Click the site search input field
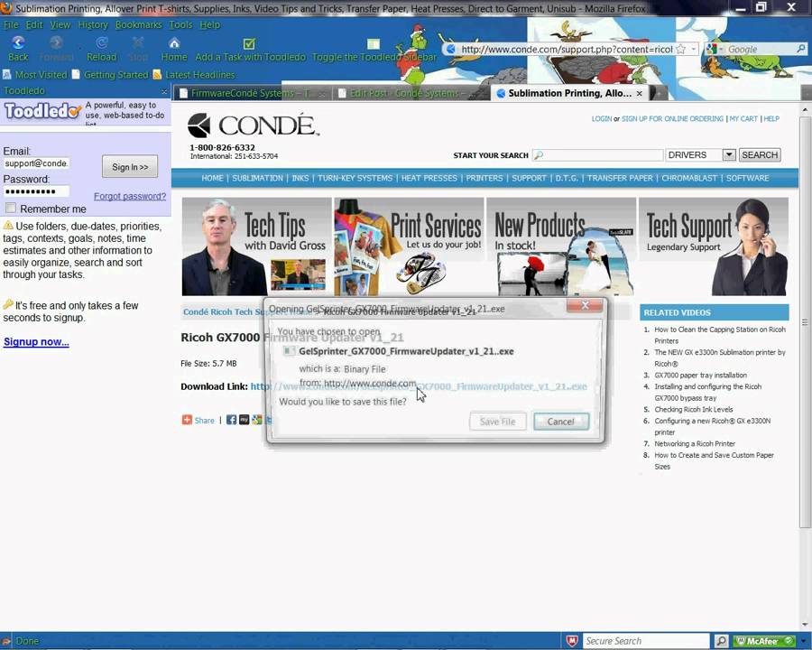Image resolution: width=812 pixels, height=650 pixels. [x=597, y=154]
